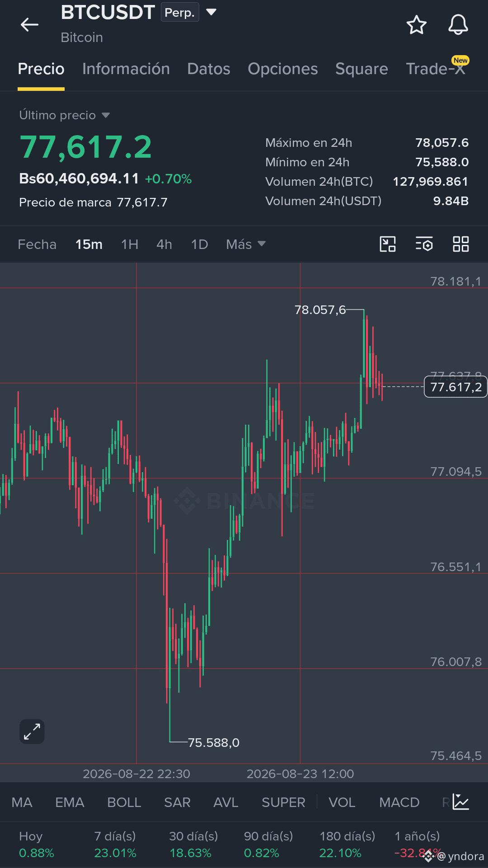Image resolution: width=488 pixels, height=868 pixels.
Task: Expand chart to fullscreen
Action: click(32, 732)
